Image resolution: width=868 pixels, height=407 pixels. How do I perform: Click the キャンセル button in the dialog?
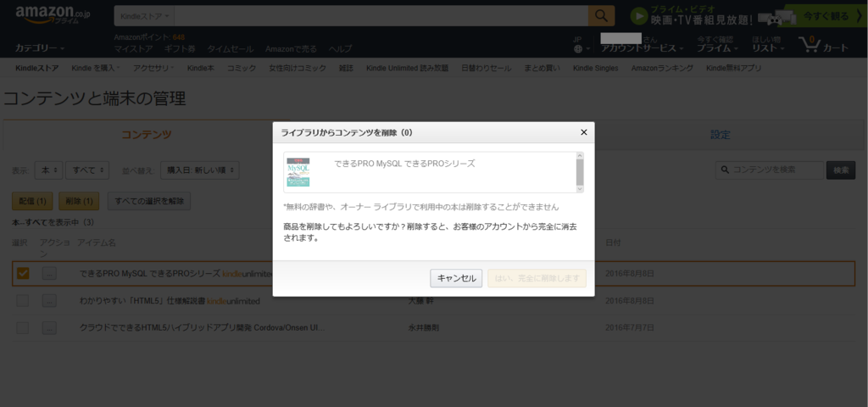click(456, 278)
